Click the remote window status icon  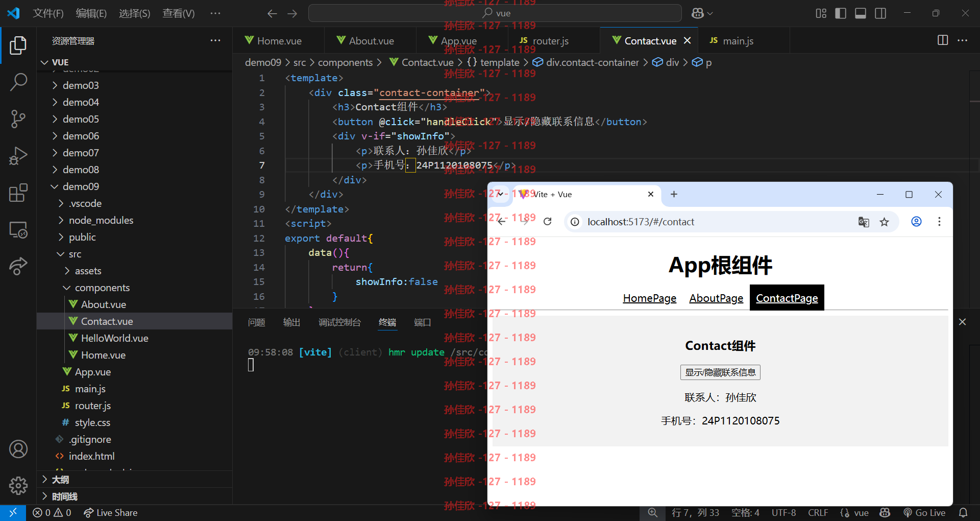(x=13, y=512)
